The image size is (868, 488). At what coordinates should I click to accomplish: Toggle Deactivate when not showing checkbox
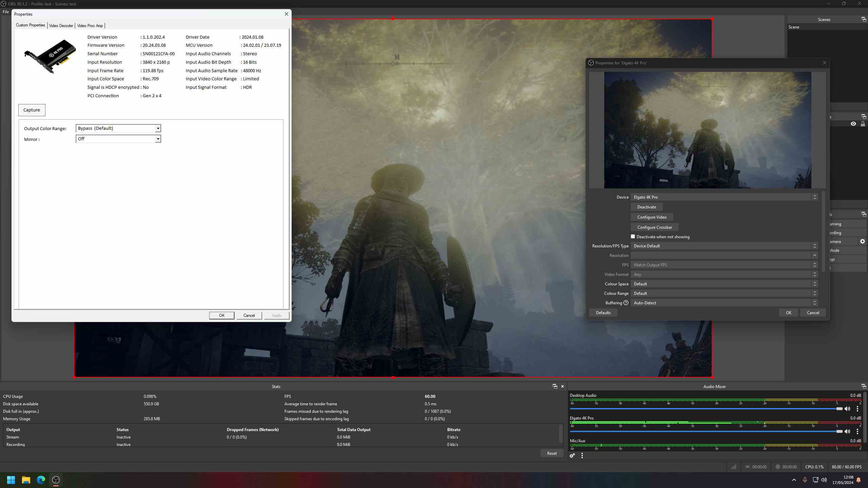pos(632,237)
